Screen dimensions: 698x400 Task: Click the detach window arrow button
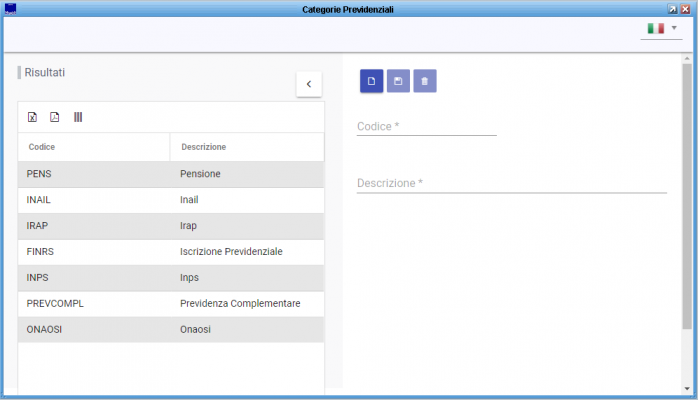pyautogui.click(x=673, y=9)
